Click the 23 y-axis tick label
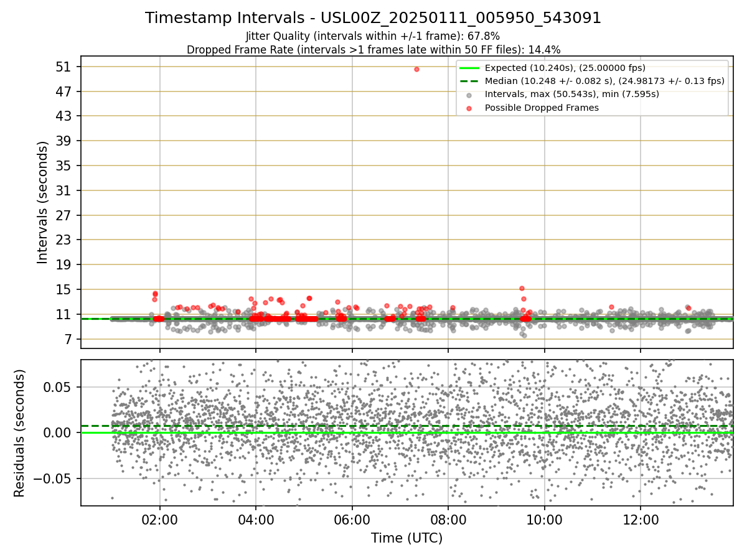 pyautogui.click(x=65, y=240)
